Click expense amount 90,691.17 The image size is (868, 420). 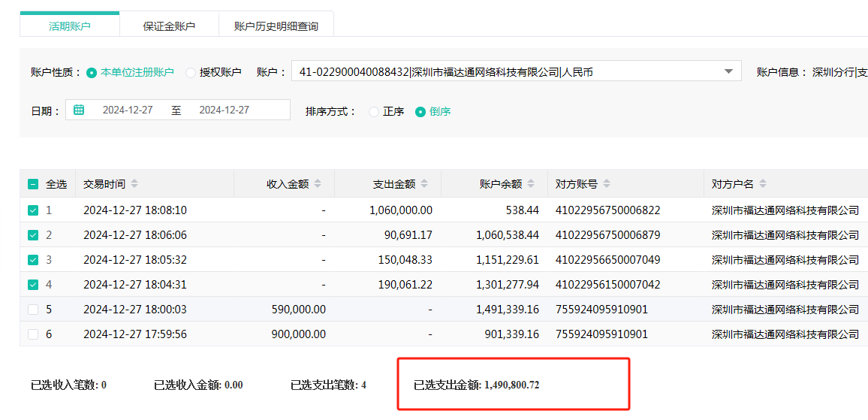(408, 235)
